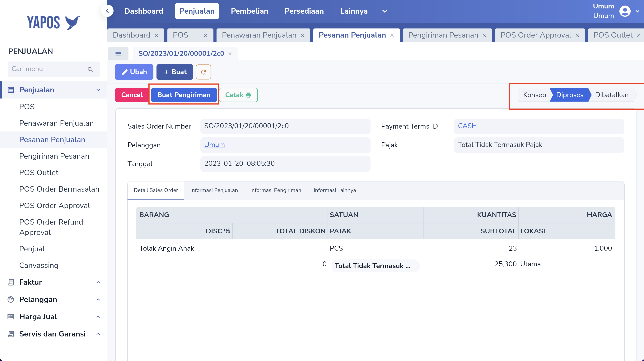Click the search magnifier icon in Cari menu

90,69
